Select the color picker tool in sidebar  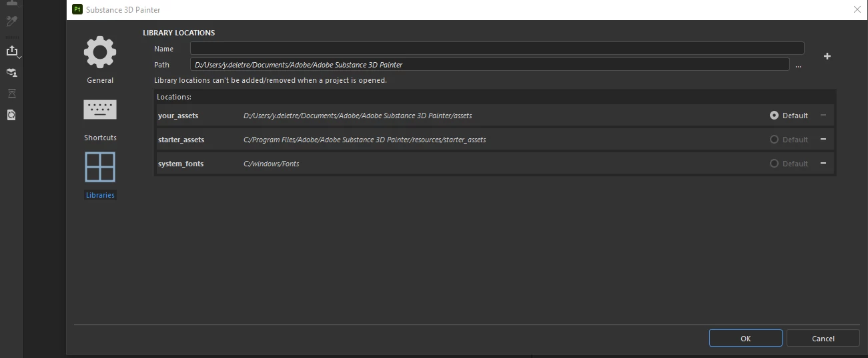11,21
